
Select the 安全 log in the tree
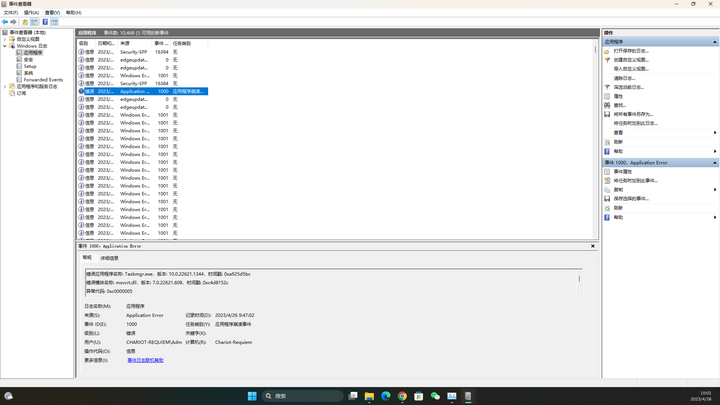[28, 59]
